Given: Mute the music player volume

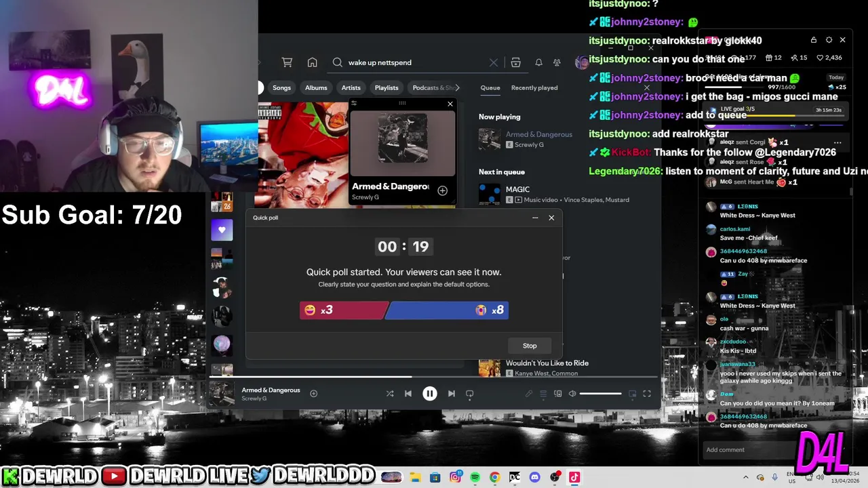Looking at the screenshot, I should [572, 394].
